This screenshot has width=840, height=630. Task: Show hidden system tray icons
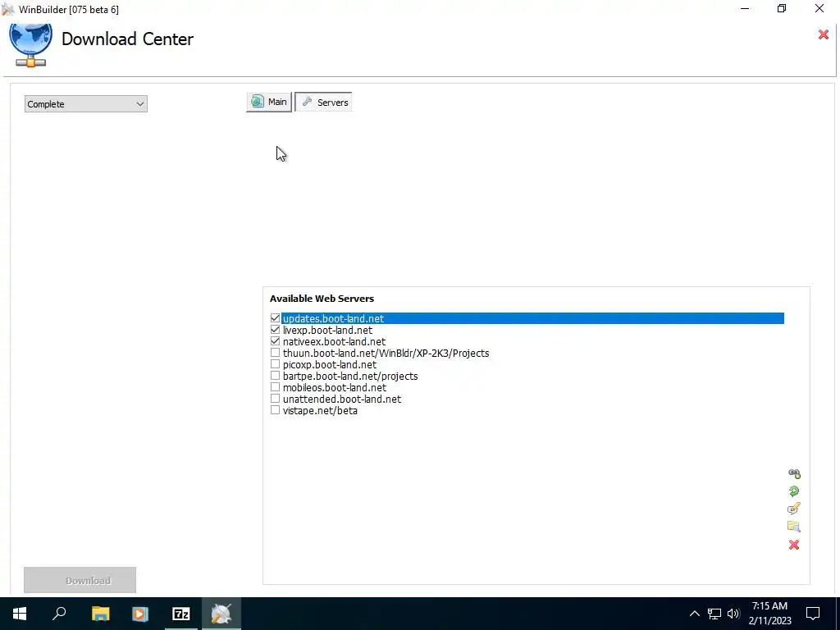point(694,614)
